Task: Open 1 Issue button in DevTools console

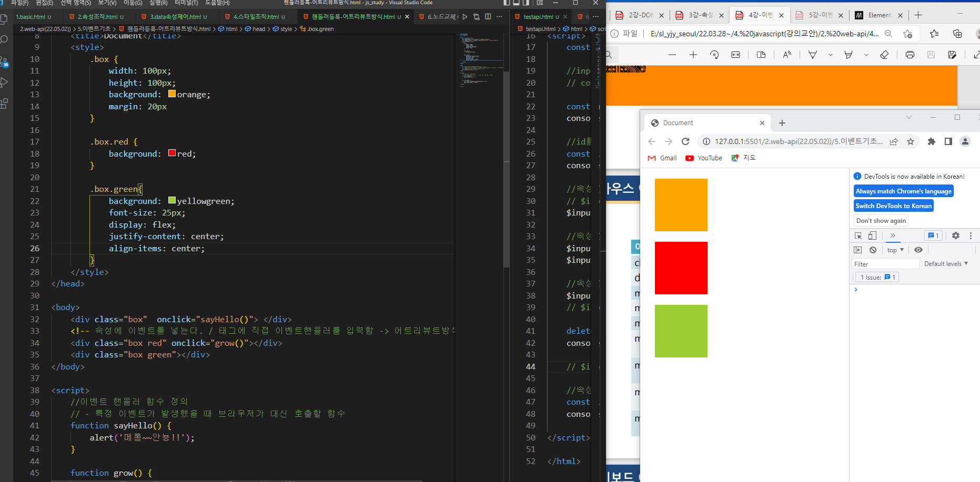Action: click(877, 277)
